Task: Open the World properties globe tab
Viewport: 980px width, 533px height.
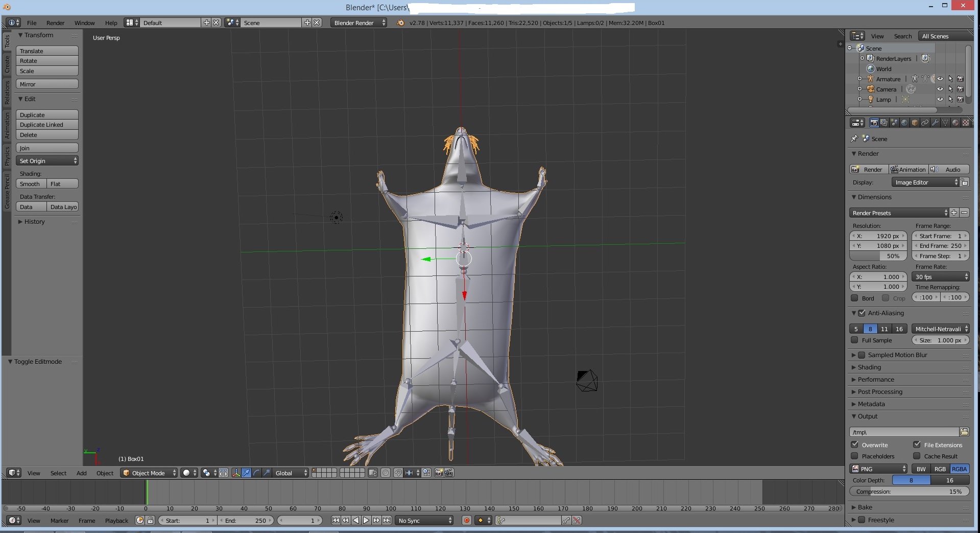Action: pyautogui.click(x=904, y=123)
